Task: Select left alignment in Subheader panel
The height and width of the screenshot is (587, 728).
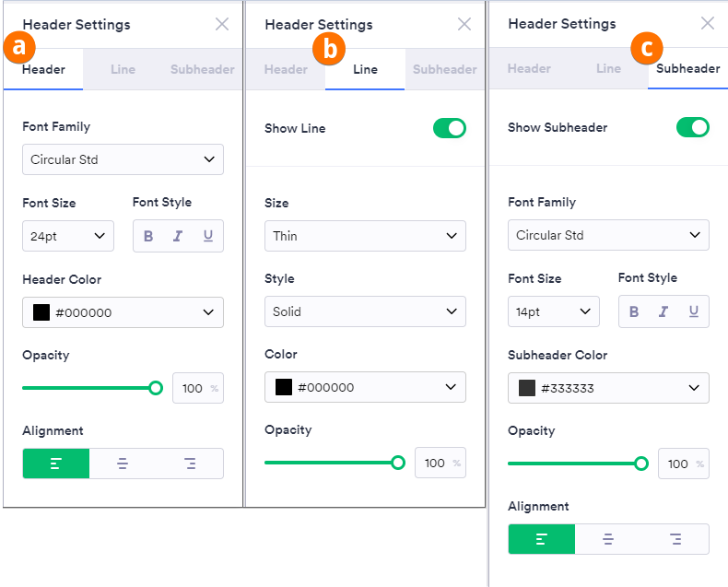Action: point(541,539)
